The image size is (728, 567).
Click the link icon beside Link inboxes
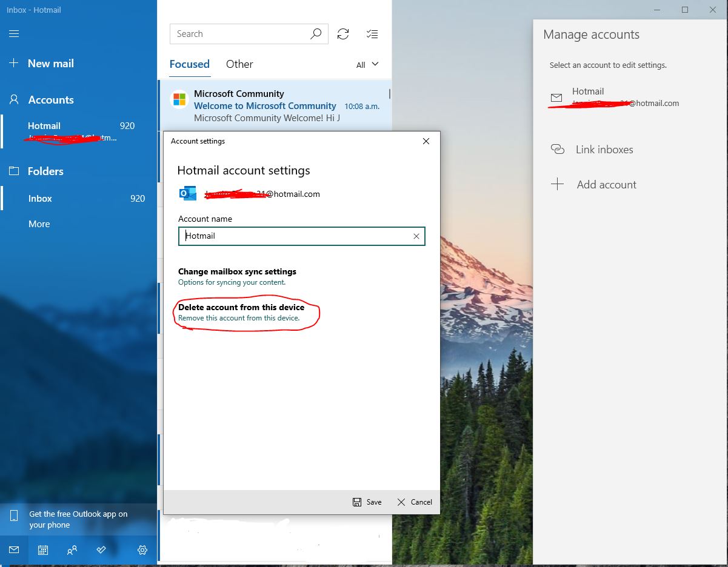click(557, 149)
